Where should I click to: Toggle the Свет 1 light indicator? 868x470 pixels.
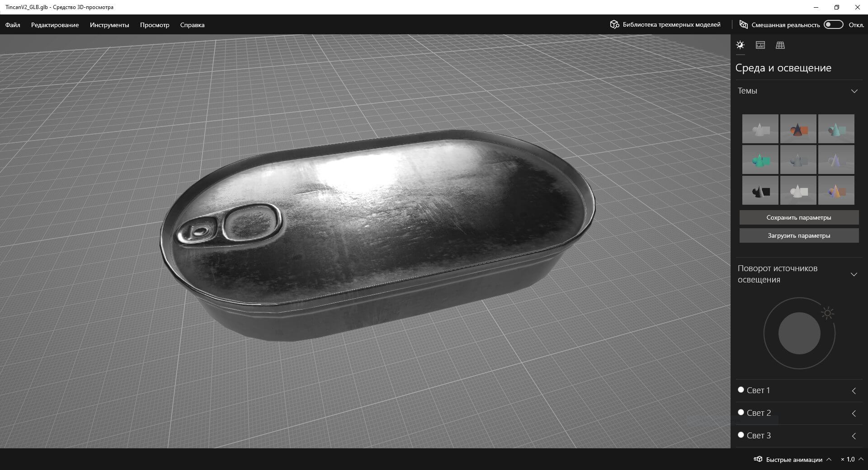click(741, 390)
